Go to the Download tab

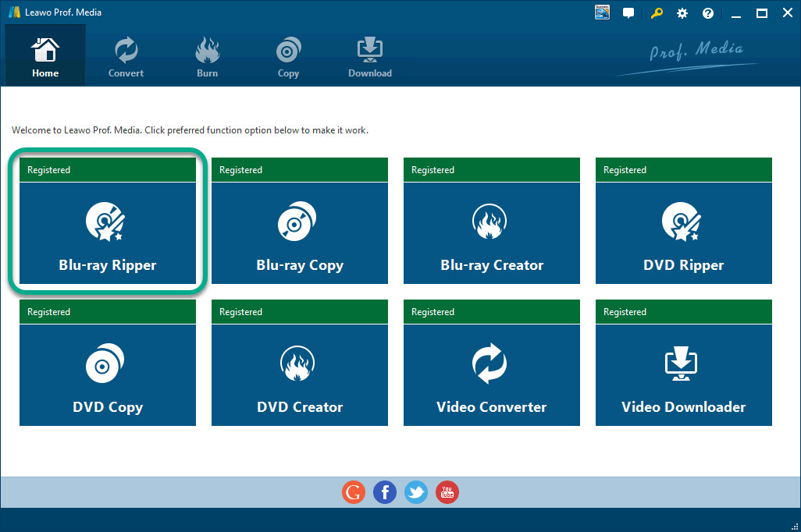370,57
